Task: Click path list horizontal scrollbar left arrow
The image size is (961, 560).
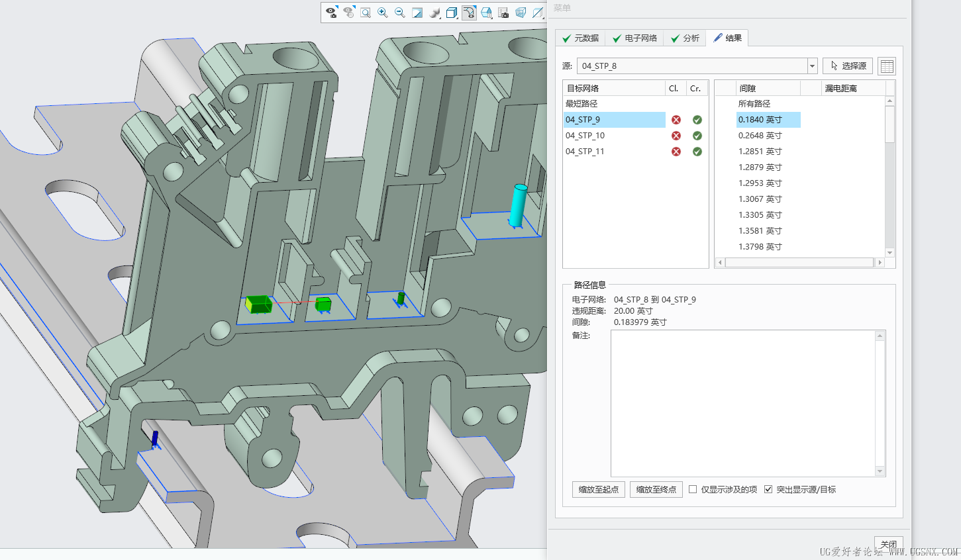Action: coord(721,263)
